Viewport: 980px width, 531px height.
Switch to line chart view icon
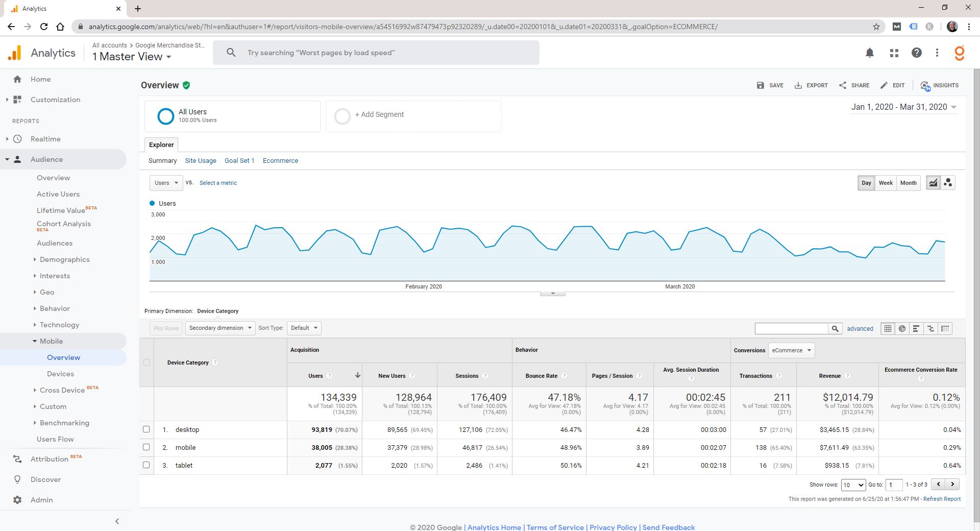point(934,183)
